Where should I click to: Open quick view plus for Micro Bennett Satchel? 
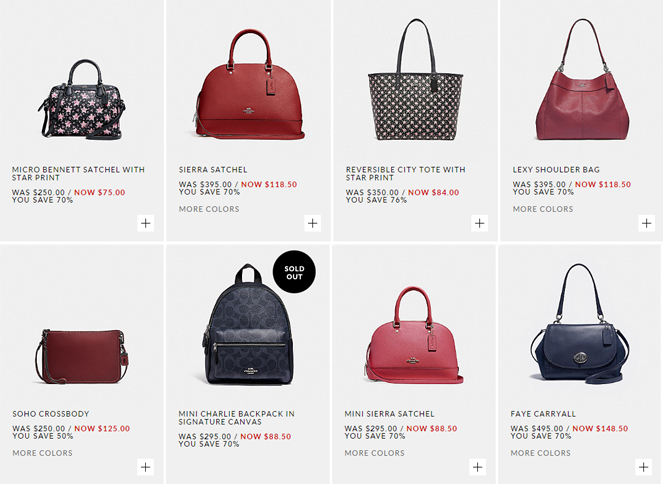click(145, 223)
